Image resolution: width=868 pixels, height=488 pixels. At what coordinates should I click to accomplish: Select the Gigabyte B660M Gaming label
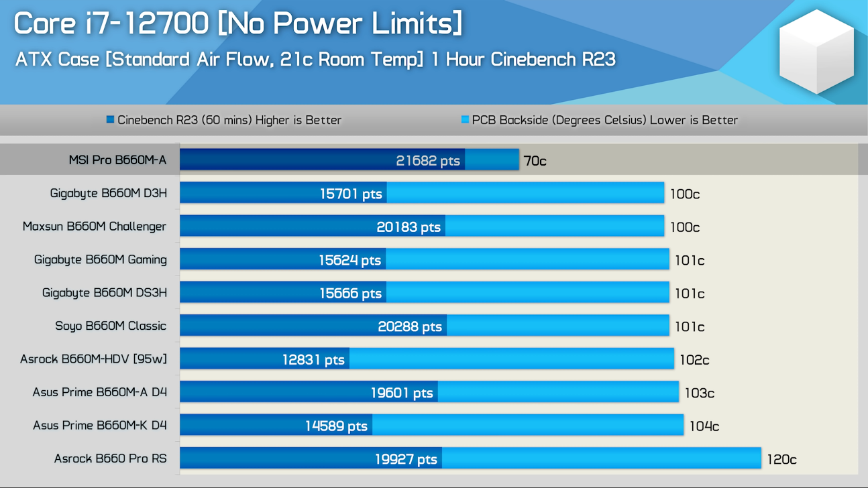coord(101,260)
